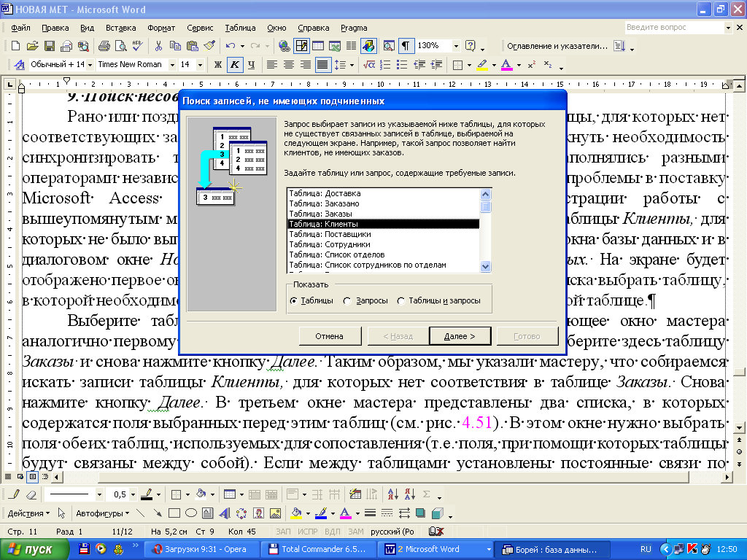Click the Введите вопрос help input field
747x560 pixels.
coord(674,28)
